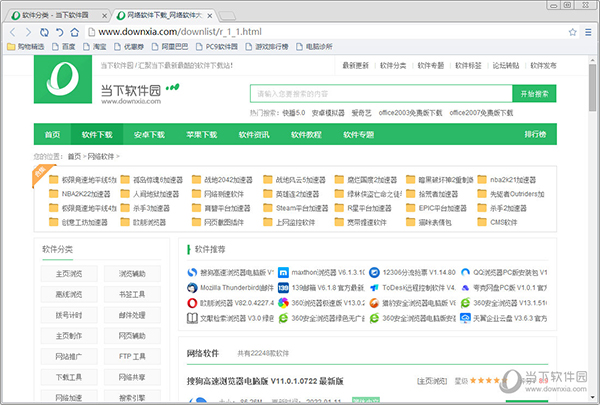The image size is (600, 405).
Task: Reload the page with the refresh icon
Action: tap(44, 32)
